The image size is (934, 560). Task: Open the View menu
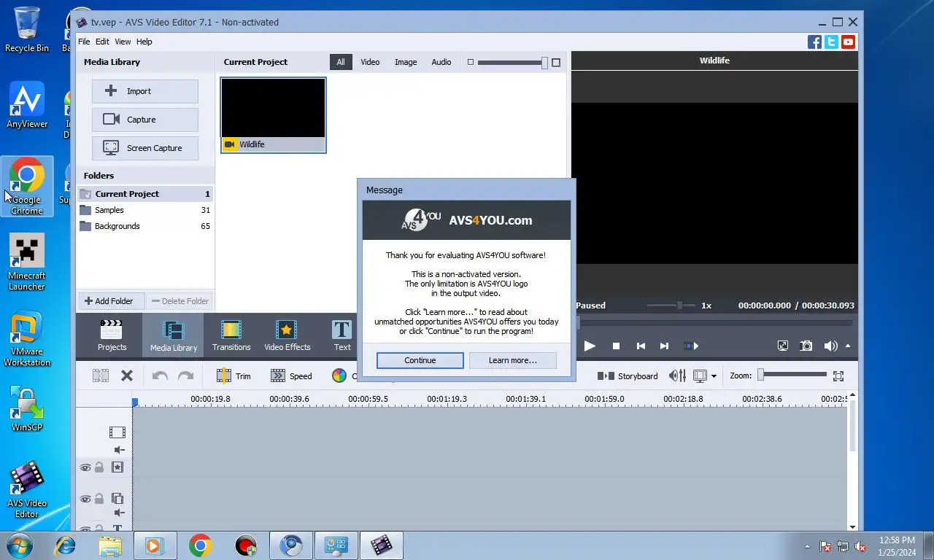pyautogui.click(x=123, y=42)
